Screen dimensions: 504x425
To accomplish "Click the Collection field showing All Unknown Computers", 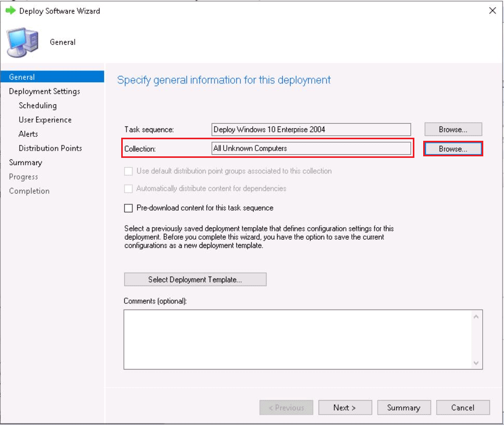I will (x=311, y=149).
